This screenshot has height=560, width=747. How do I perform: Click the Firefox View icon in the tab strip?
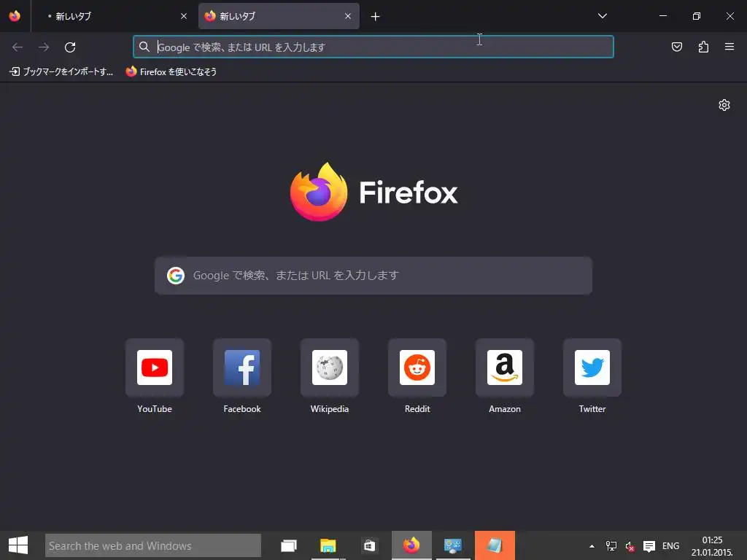[x=15, y=16]
